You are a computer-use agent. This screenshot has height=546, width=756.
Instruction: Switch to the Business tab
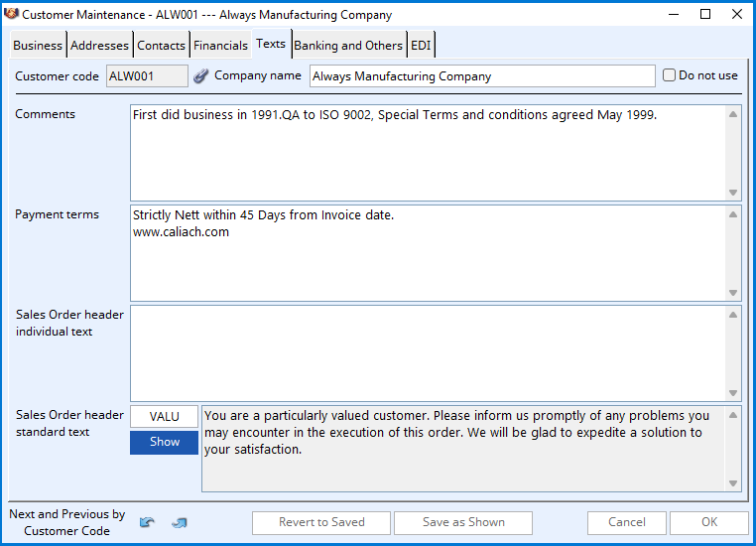[38, 46]
